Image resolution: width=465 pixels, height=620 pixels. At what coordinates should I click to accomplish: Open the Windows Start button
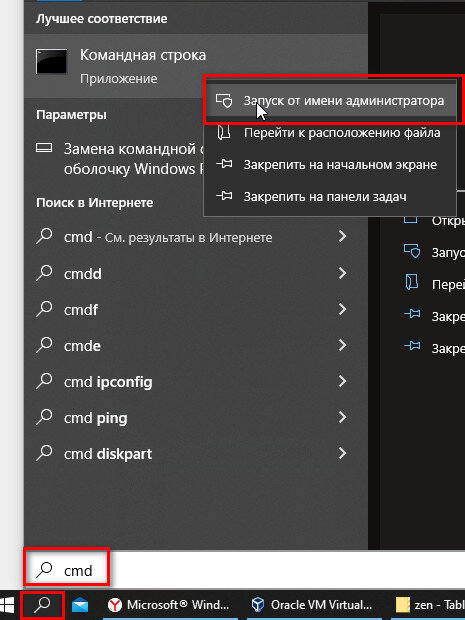(x=7, y=605)
